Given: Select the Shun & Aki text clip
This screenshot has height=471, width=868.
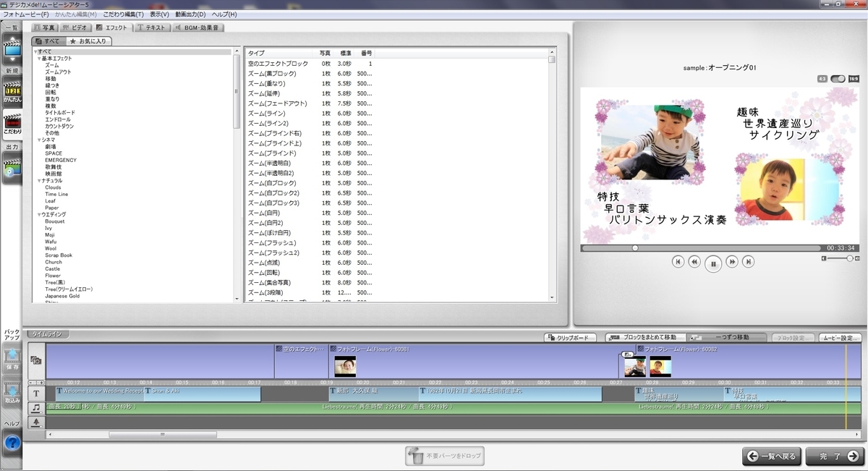Looking at the screenshot, I should [x=202, y=394].
